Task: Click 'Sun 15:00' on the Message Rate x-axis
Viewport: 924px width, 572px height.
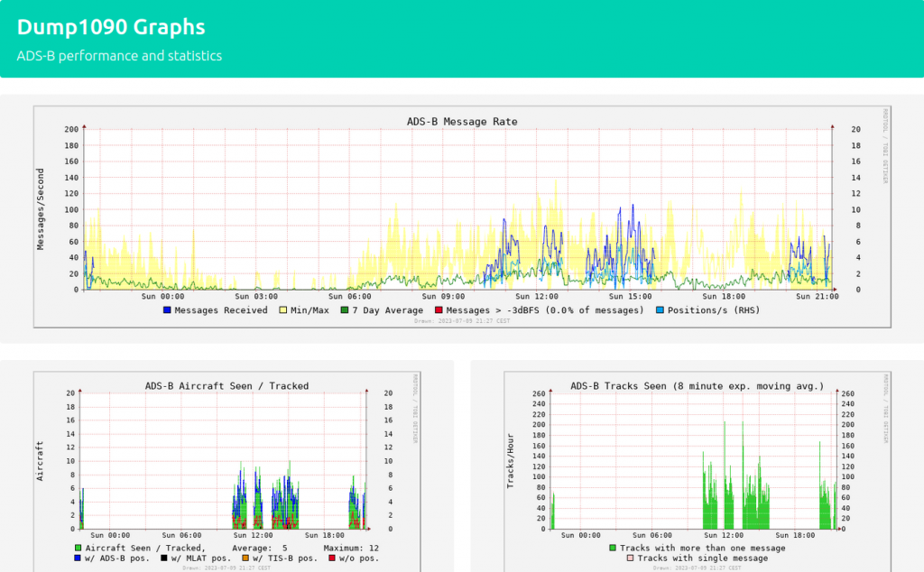Action: point(630,296)
